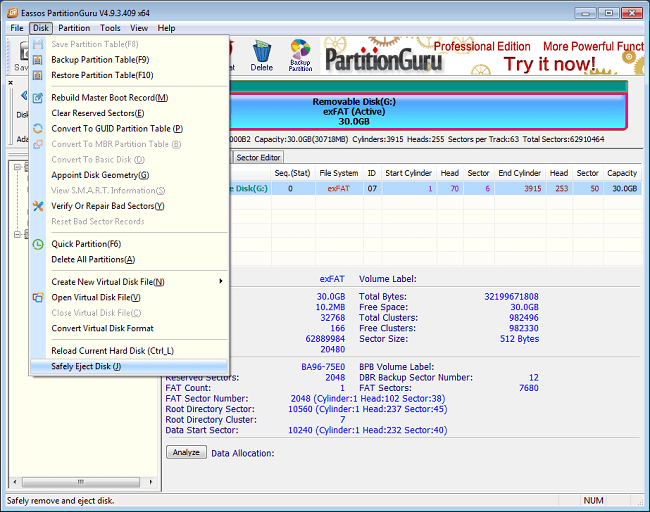This screenshot has height=512, width=650.
Task: Select Backup Partition Table(F9)
Action: tap(129, 60)
